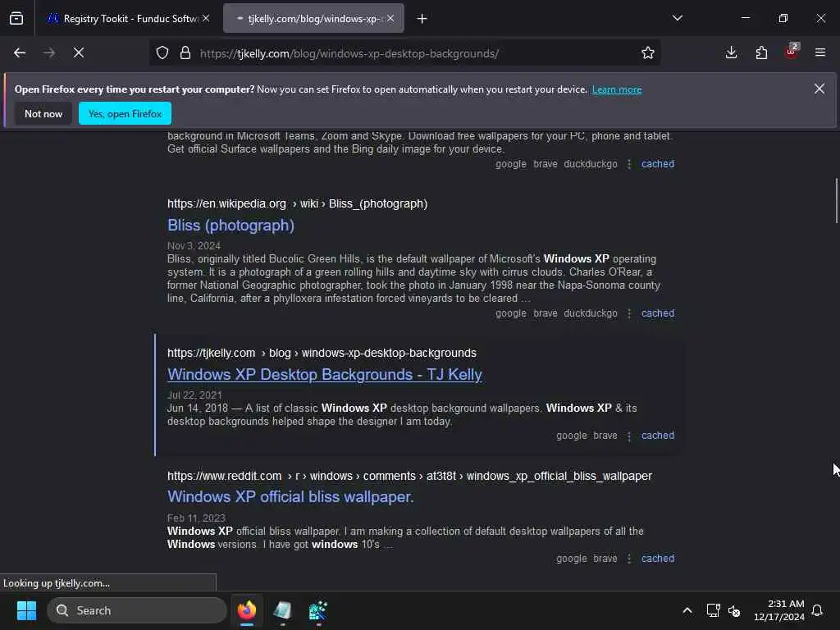Viewport: 840px width, 630px height.
Task: Expand more options for the Bliss Wikipedia result
Action: [x=629, y=313]
